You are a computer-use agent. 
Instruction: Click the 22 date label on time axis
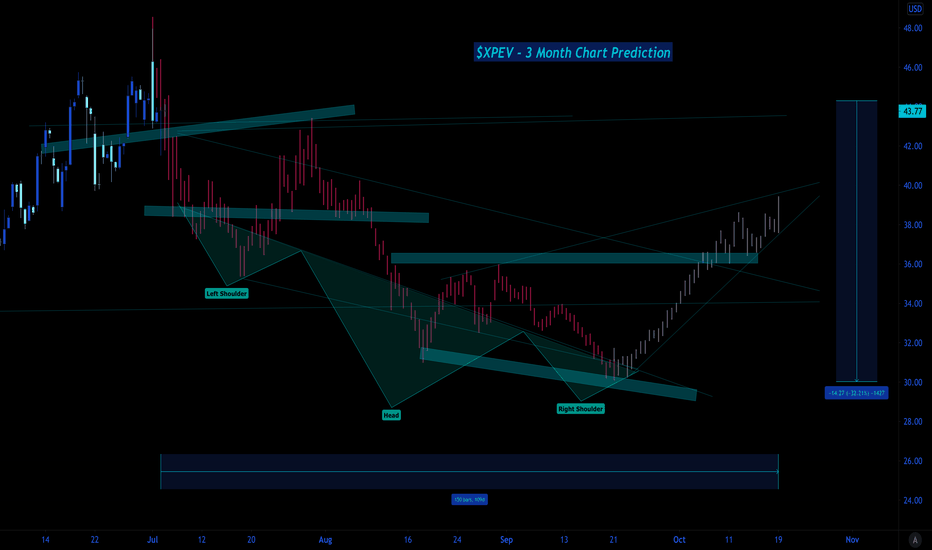[x=95, y=540]
